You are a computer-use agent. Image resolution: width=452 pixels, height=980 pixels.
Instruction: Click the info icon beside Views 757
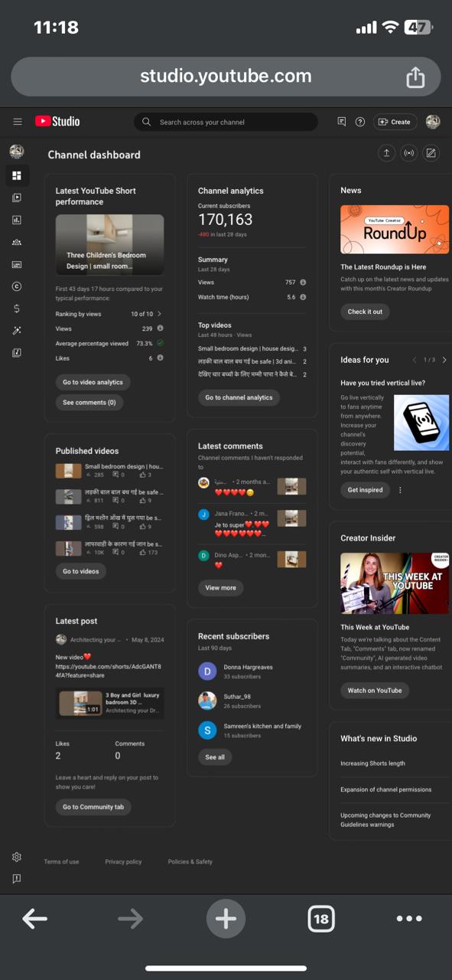tap(303, 283)
